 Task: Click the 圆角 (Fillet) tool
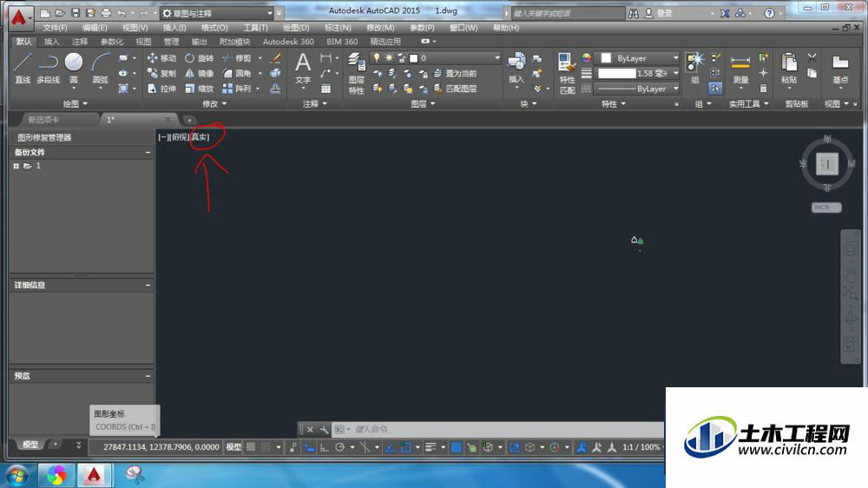coord(237,73)
